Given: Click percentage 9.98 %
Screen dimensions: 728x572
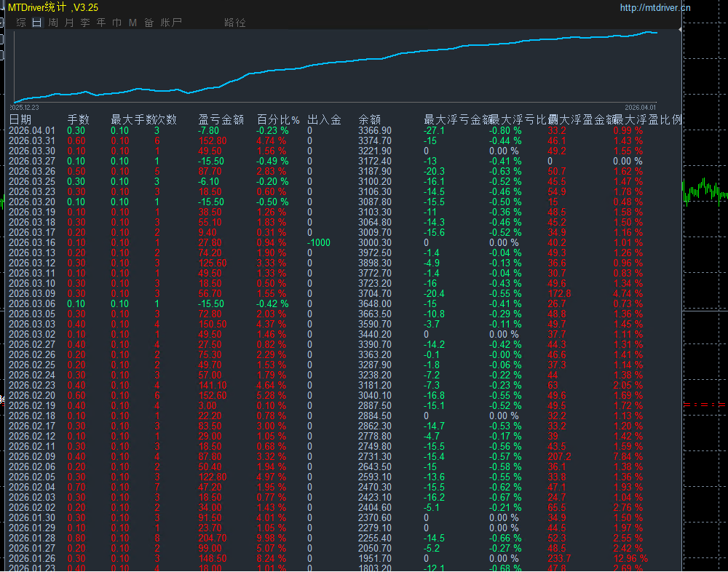Looking at the screenshot, I should [x=272, y=538].
